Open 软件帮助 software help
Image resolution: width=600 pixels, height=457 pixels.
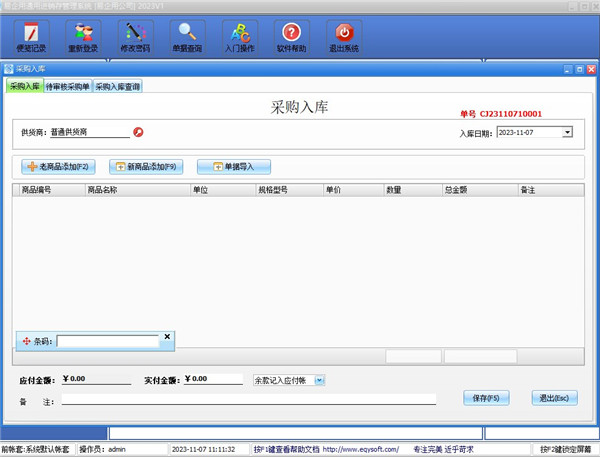(x=292, y=38)
